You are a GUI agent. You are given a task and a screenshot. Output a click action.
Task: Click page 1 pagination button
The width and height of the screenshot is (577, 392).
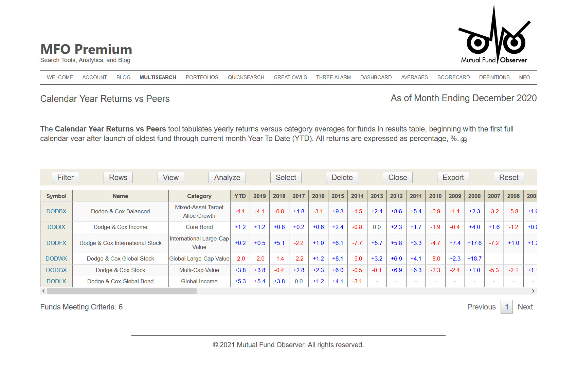click(x=507, y=307)
